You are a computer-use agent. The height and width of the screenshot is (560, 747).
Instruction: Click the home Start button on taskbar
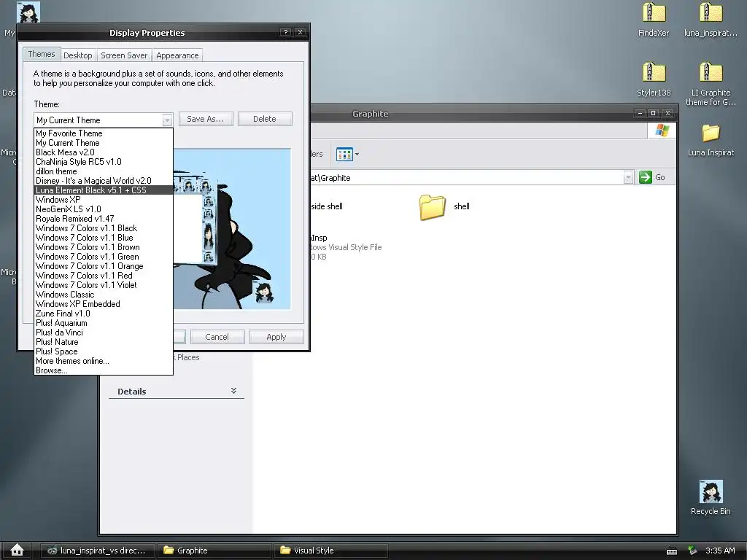[x=18, y=550]
